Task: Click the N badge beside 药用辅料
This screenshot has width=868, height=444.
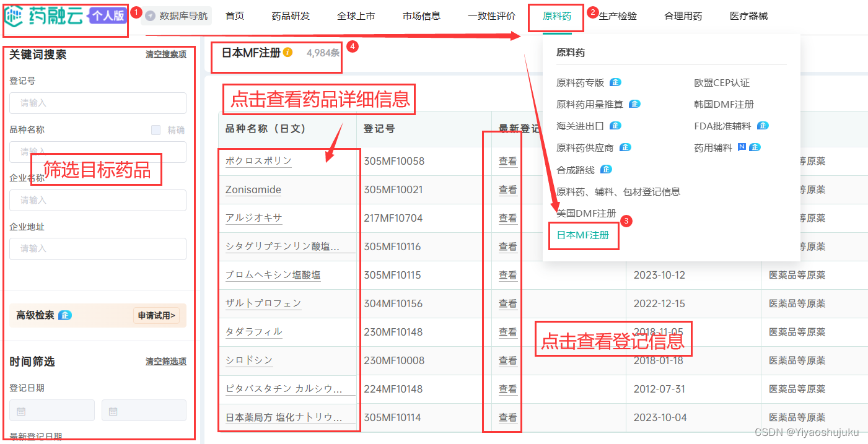Action: tap(742, 147)
